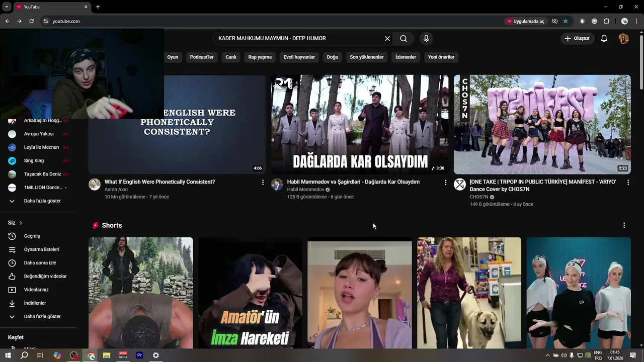The height and width of the screenshot is (362, 644).
Task: Open Sing King subscription channel
Action: point(39,161)
